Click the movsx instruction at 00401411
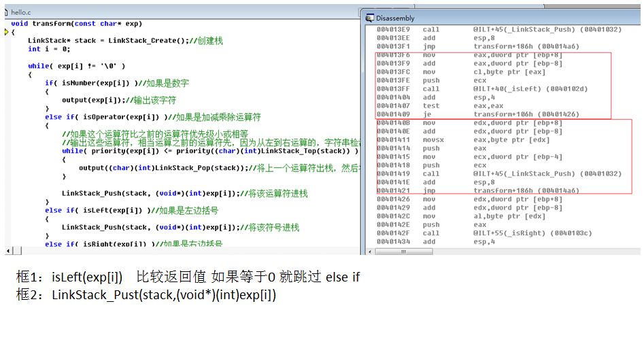 click(463, 139)
